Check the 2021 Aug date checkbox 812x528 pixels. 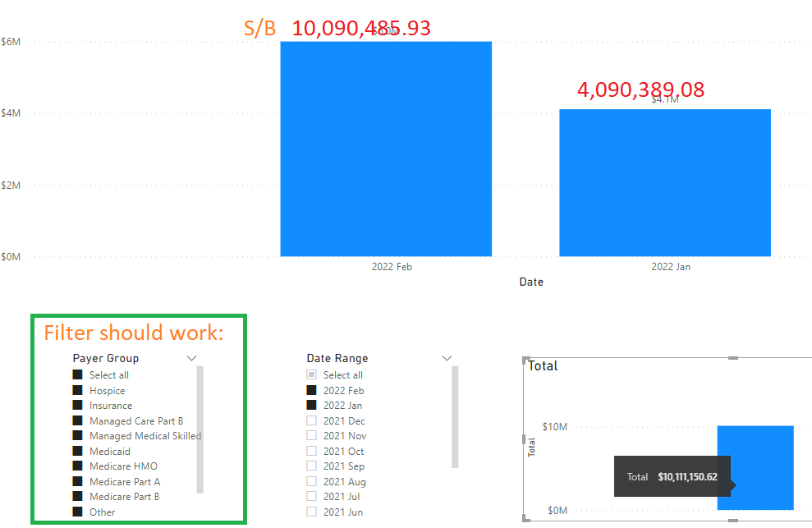click(x=312, y=481)
